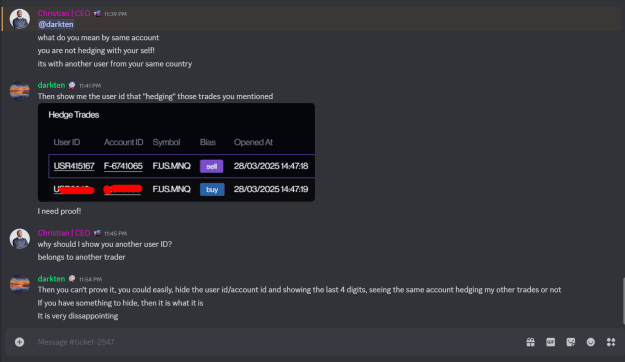Image resolution: width=625 pixels, height=362 pixels.
Task: Click the 11:41 PM message timestamp
Action: [90, 86]
